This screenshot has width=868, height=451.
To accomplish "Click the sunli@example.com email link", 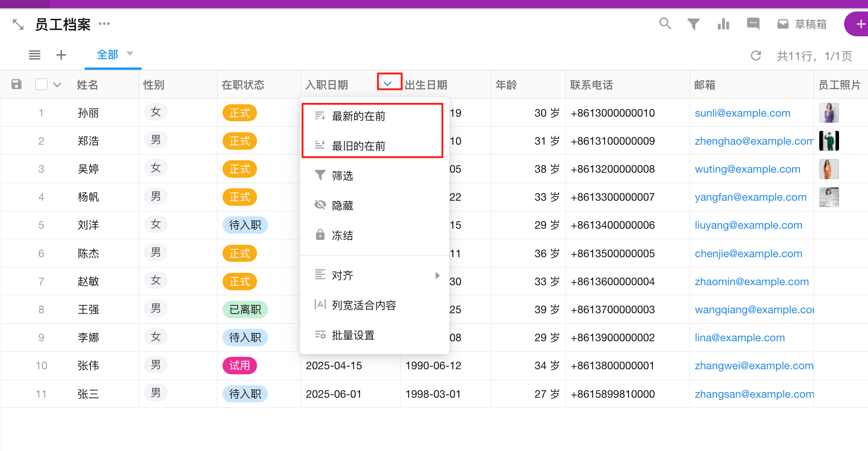I will tap(742, 113).
